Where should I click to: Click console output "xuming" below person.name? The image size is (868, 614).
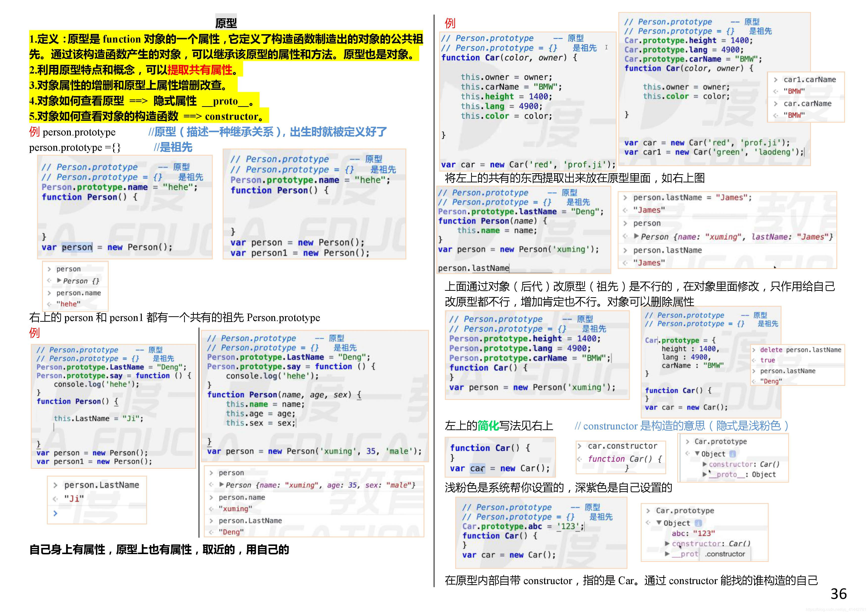235,509
